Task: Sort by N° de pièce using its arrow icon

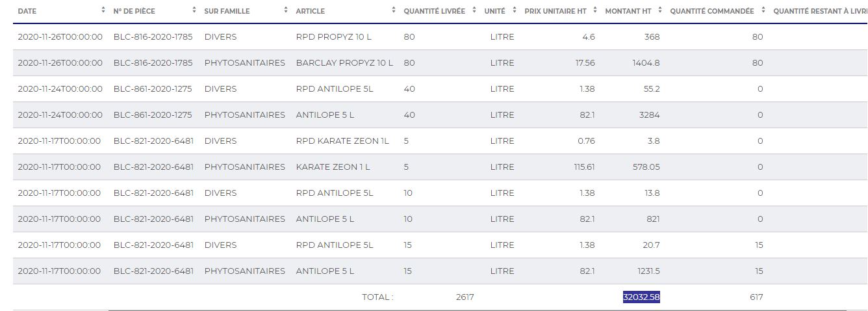Action: click(194, 10)
